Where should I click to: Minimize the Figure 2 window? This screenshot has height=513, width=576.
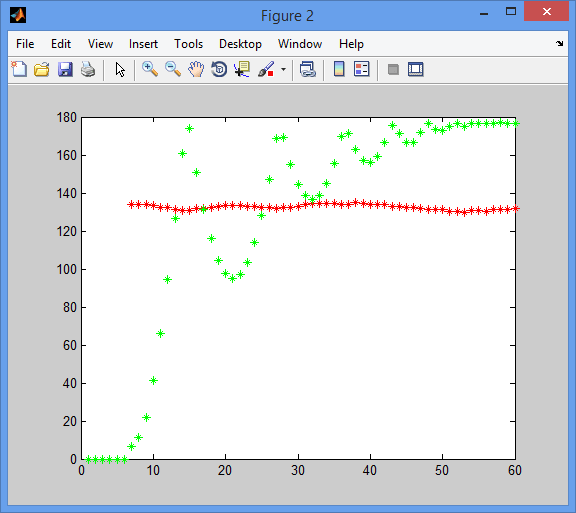(x=484, y=14)
